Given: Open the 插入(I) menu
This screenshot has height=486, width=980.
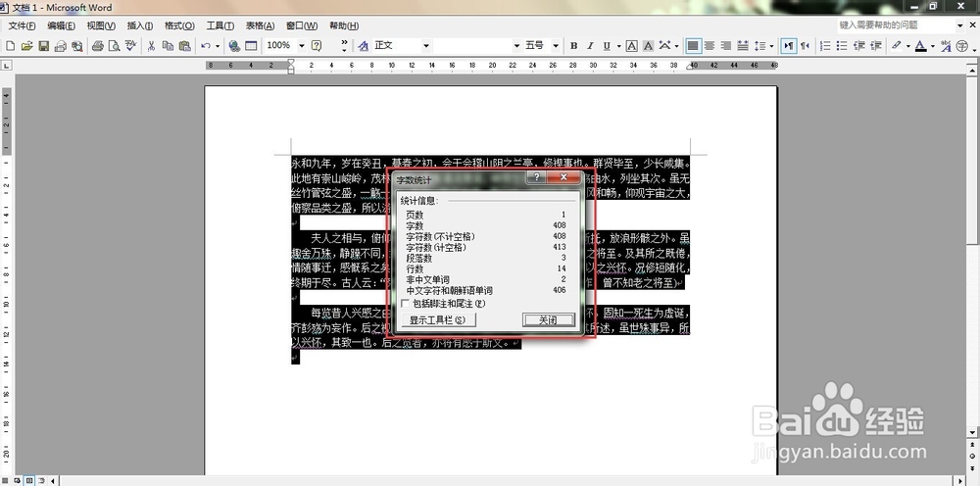Looking at the screenshot, I should pyautogui.click(x=140, y=25).
